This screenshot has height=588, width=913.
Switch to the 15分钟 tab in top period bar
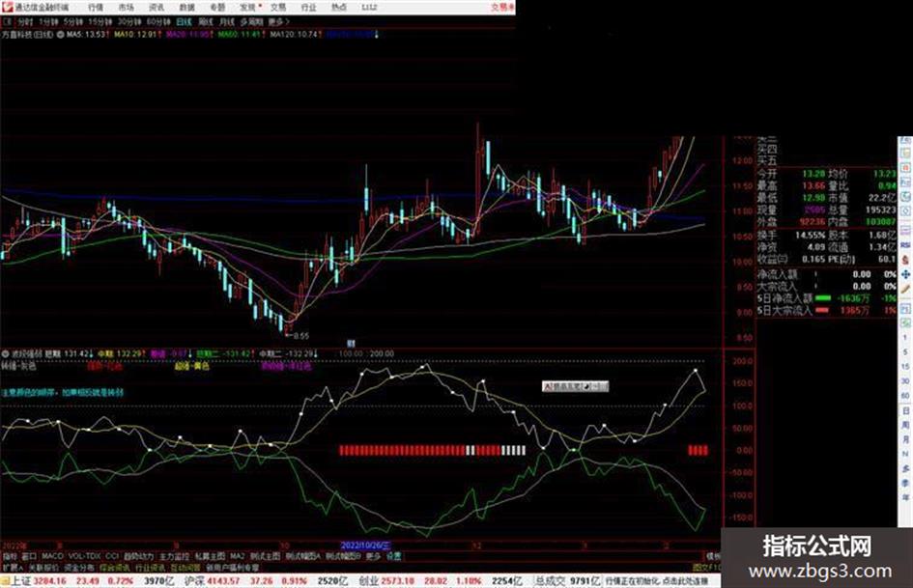tap(100, 21)
